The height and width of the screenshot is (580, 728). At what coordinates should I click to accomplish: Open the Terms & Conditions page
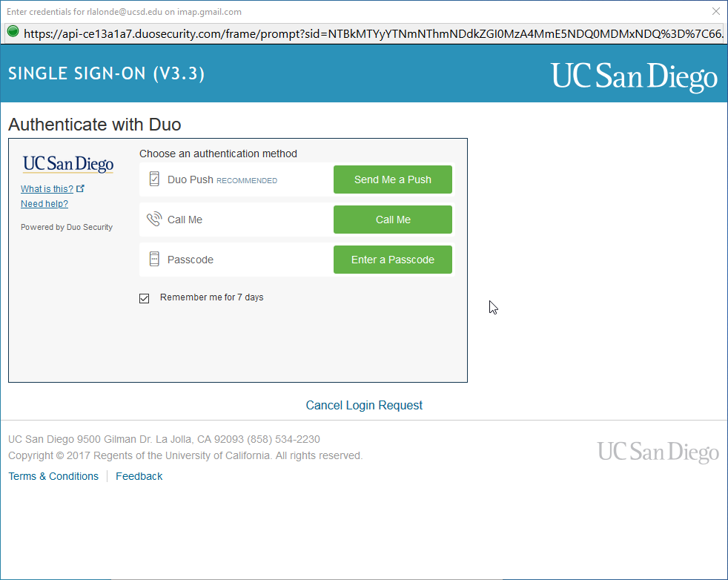click(x=53, y=476)
